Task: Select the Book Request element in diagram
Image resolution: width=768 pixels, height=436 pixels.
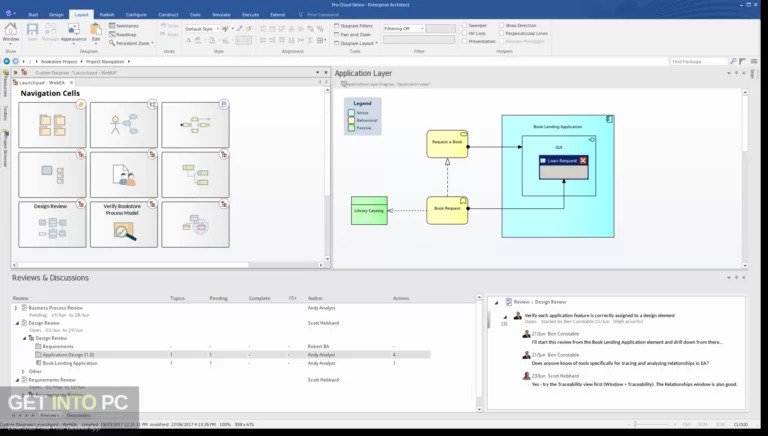Action: 447,211
